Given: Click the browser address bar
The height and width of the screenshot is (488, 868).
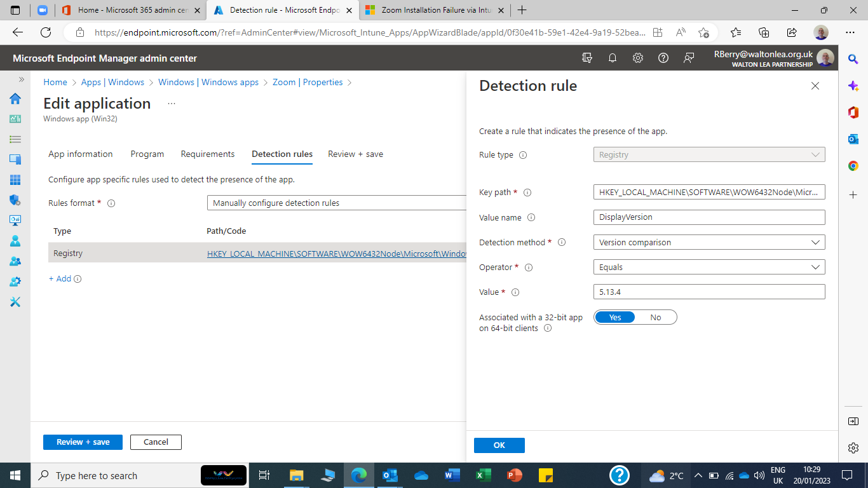Looking at the screenshot, I should tap(369, 32).
